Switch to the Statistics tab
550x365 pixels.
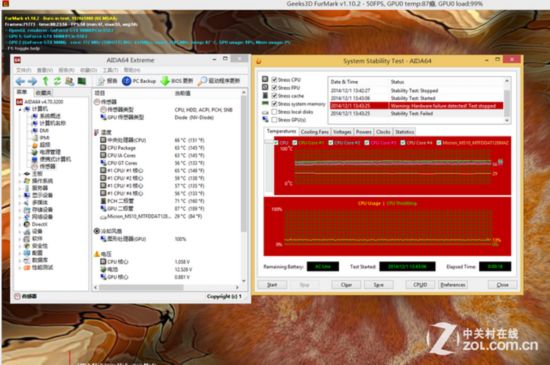point(404,132)
